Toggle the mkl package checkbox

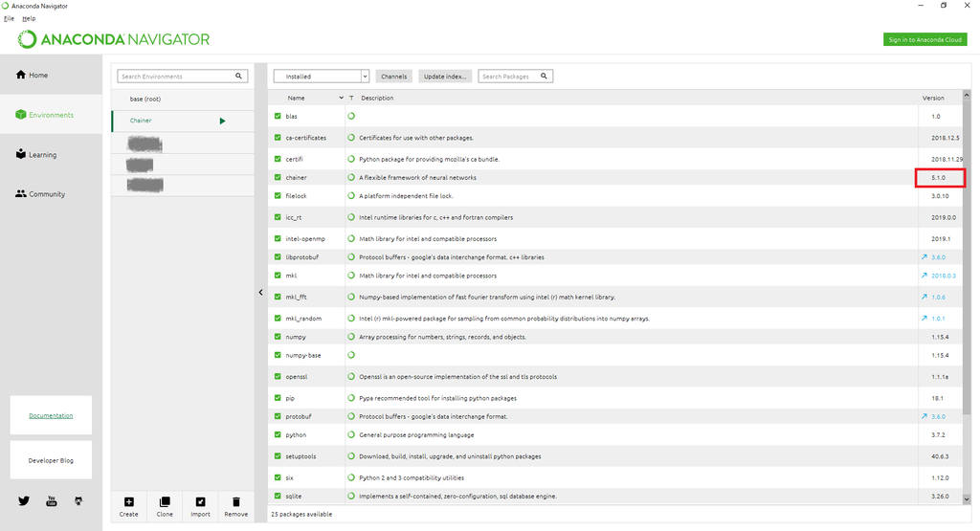point(278,275)
